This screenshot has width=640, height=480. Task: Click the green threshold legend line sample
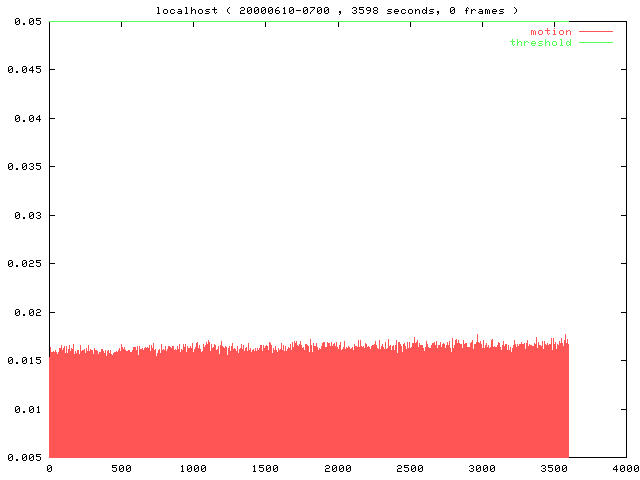click(x=595, y=43)
